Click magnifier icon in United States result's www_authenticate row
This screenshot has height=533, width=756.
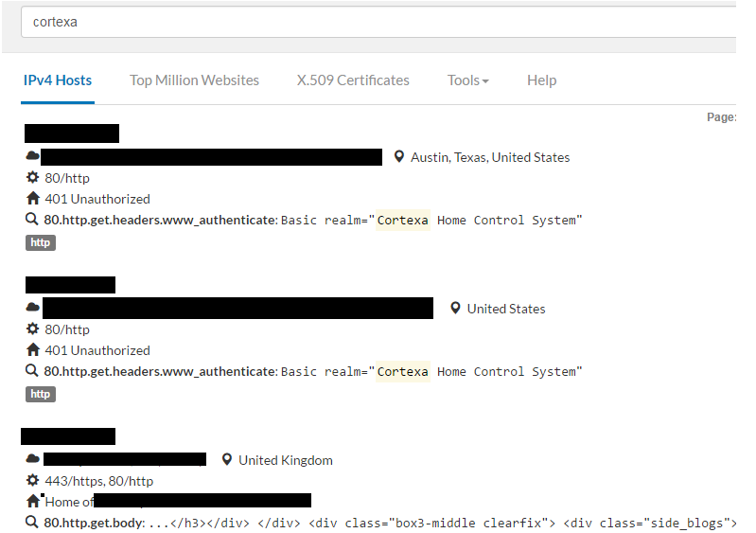point(31,371)
